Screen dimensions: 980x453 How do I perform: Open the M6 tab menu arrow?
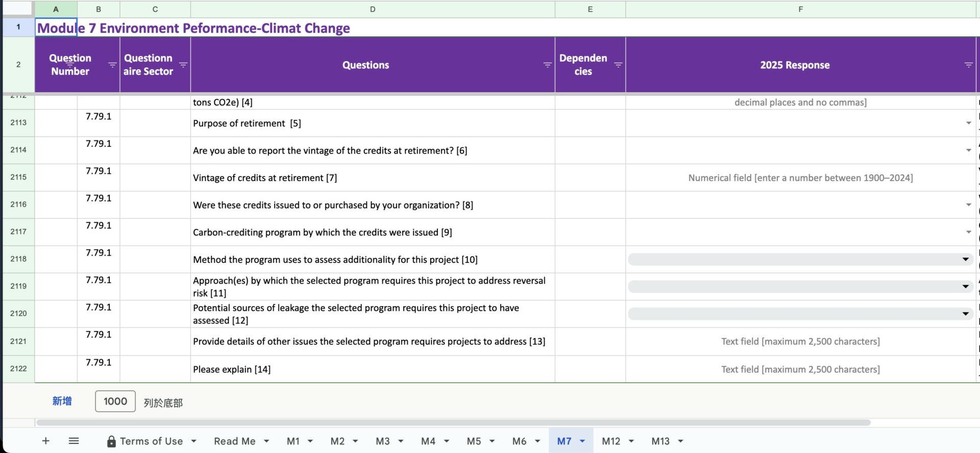coord(537,441)
